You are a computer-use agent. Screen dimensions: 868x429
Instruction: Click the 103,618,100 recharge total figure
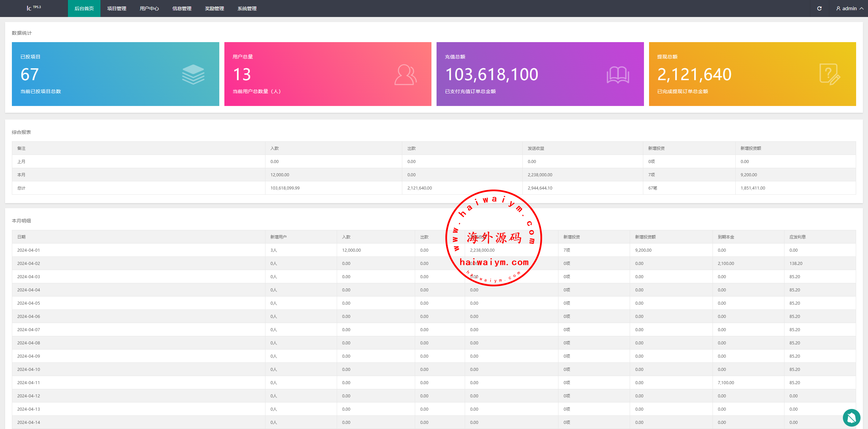coord(491,74)
